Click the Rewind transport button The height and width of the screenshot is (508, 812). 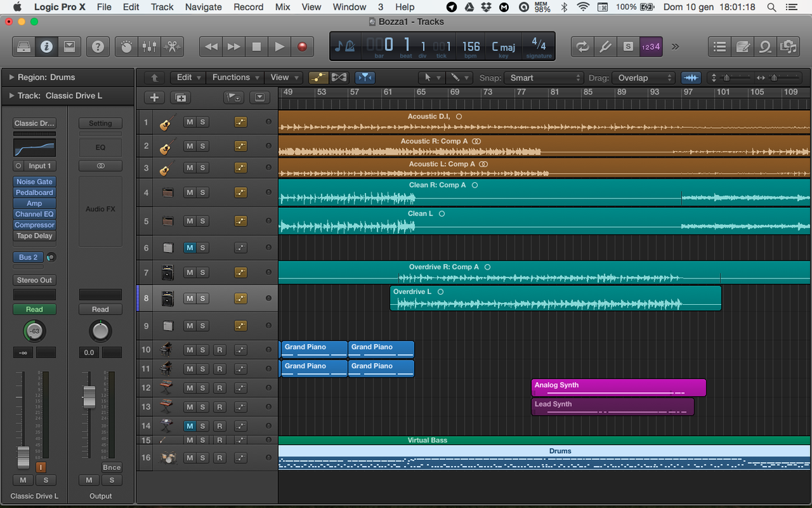211,47
